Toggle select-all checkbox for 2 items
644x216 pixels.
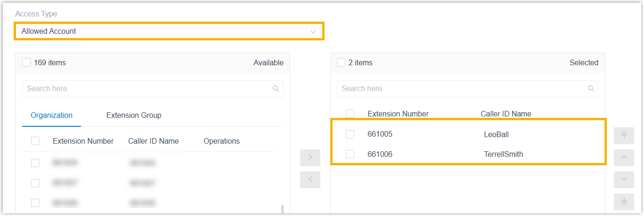click(341, 62)
